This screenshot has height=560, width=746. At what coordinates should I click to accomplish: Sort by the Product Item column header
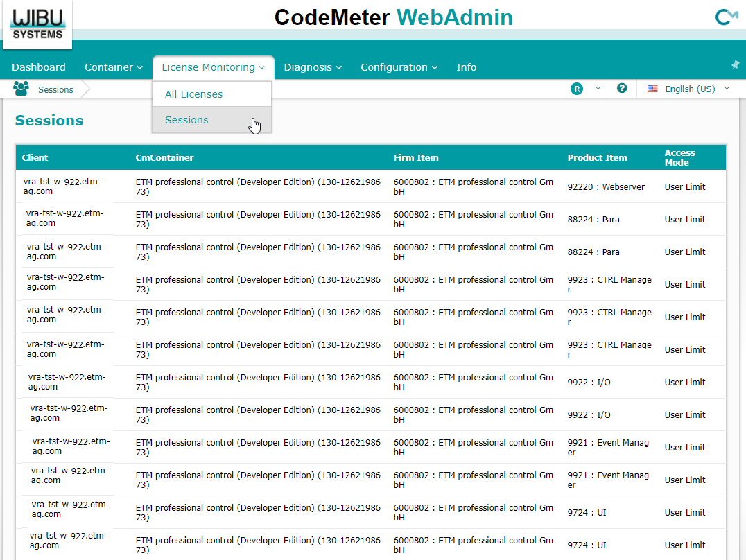coord(597,157)
